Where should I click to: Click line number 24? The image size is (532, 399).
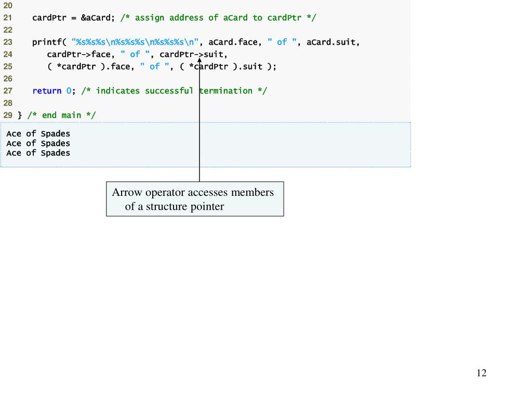8,54
